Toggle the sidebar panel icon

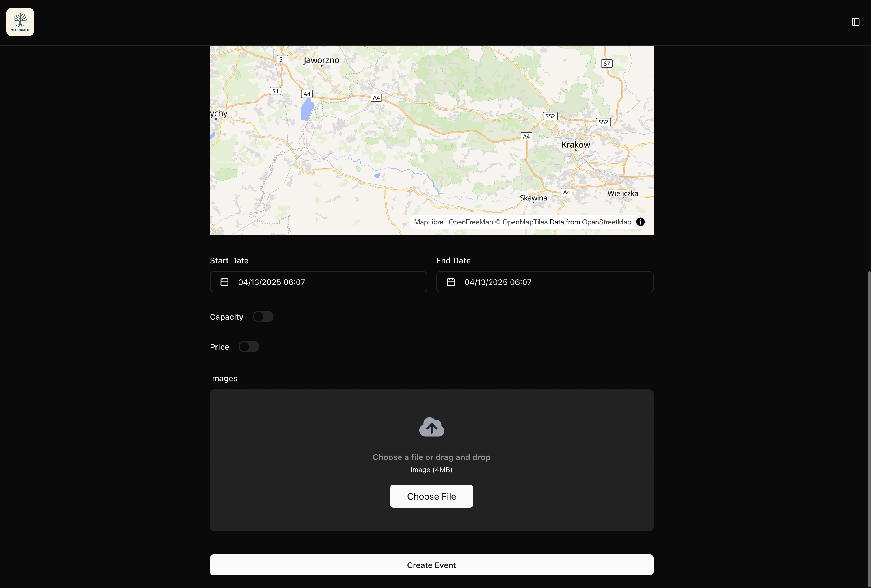point(855,22)
